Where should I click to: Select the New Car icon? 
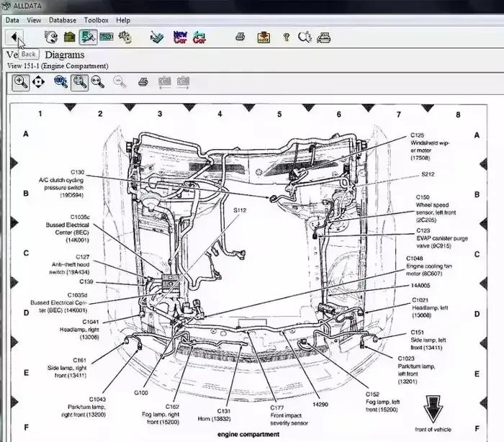pyautogui.click(x=180, y=37)
